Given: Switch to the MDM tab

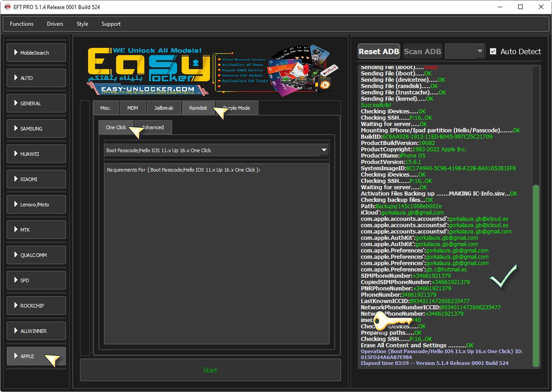Looking at the screenshot, I should [x=133, y=108].
